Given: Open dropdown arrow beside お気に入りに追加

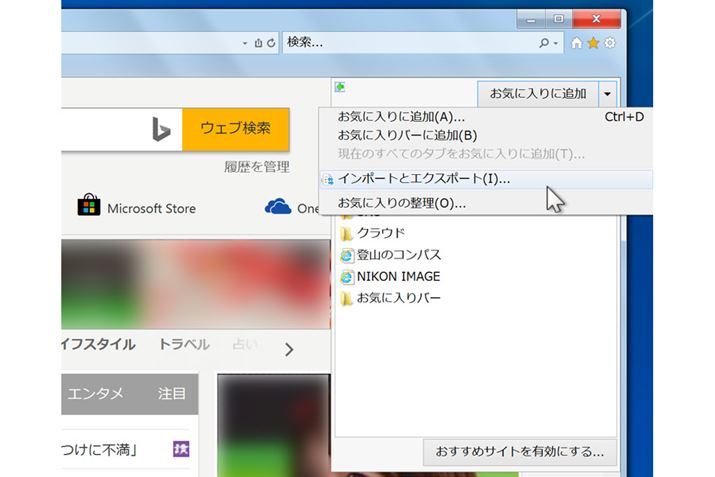Looking at the screenshot, I should point(607,93).
